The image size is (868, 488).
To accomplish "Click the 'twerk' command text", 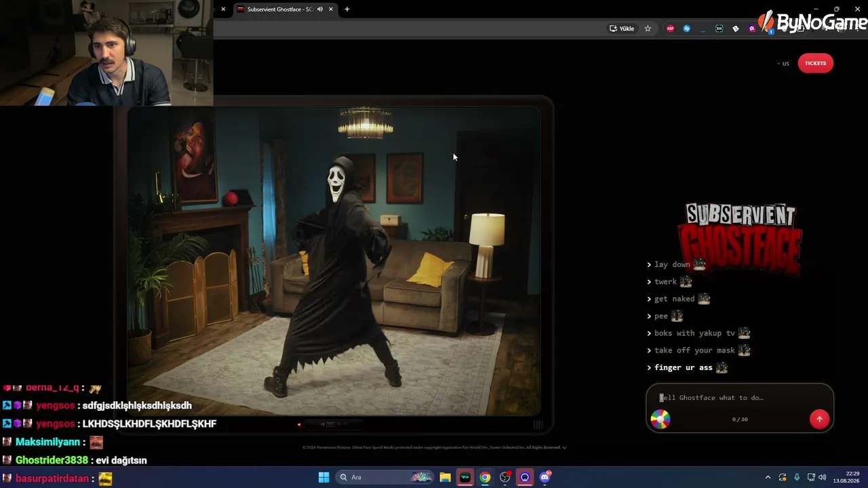I will click(665, 282).
